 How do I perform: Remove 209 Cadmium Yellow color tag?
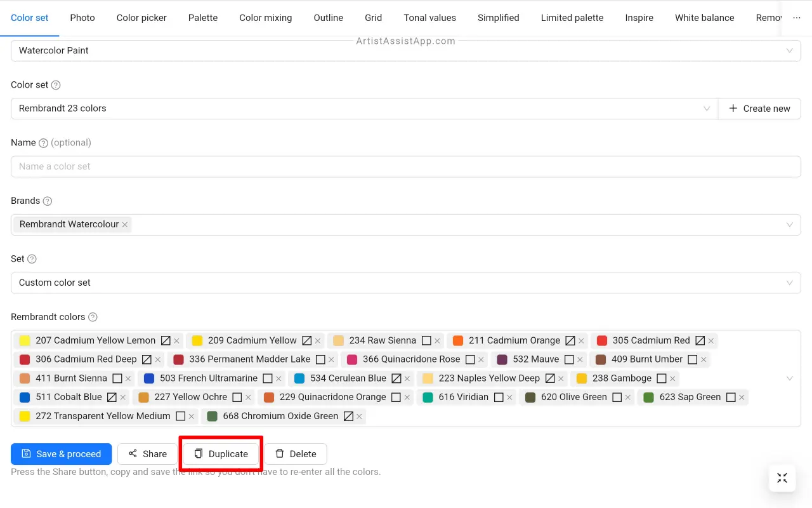(x=318, y=341)
